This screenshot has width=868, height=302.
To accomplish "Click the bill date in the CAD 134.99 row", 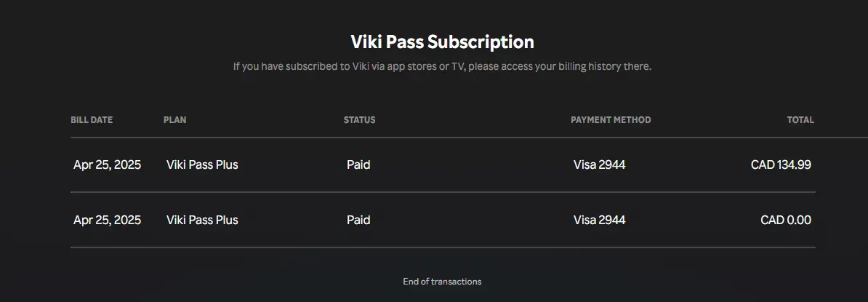I will pyautogui.click(x=108, y=164).
